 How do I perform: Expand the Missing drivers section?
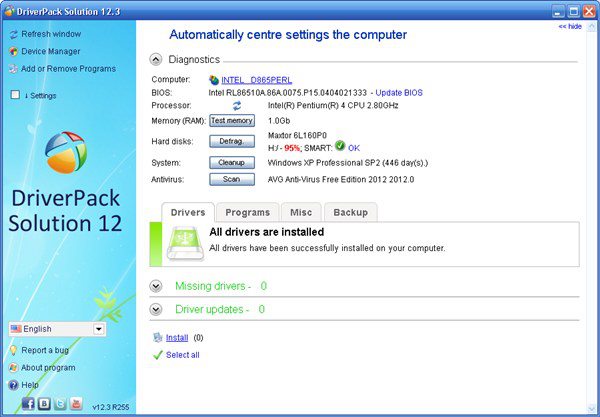[x=156, y=286]
